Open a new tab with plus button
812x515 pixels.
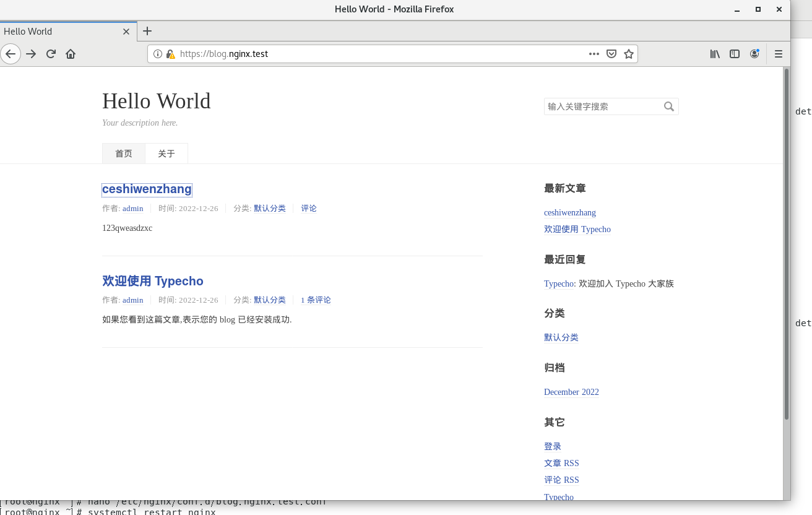coord(147,31)
